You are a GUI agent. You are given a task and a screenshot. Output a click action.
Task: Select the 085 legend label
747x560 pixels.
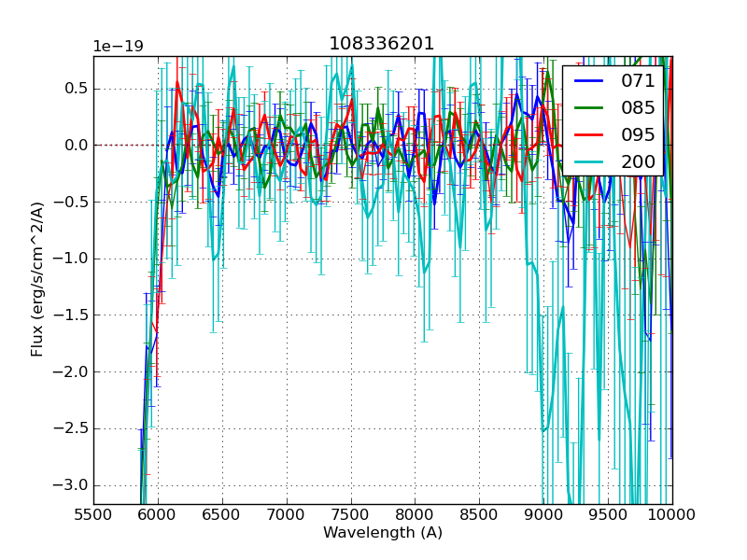[x=639, y=107]
